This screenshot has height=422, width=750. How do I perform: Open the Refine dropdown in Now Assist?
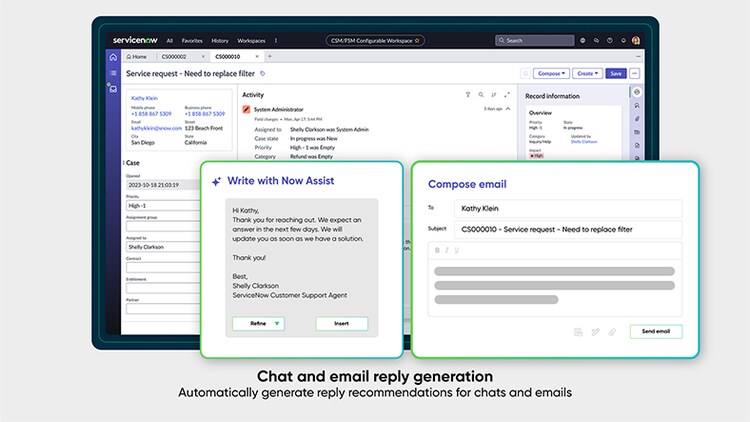(258, 323)
